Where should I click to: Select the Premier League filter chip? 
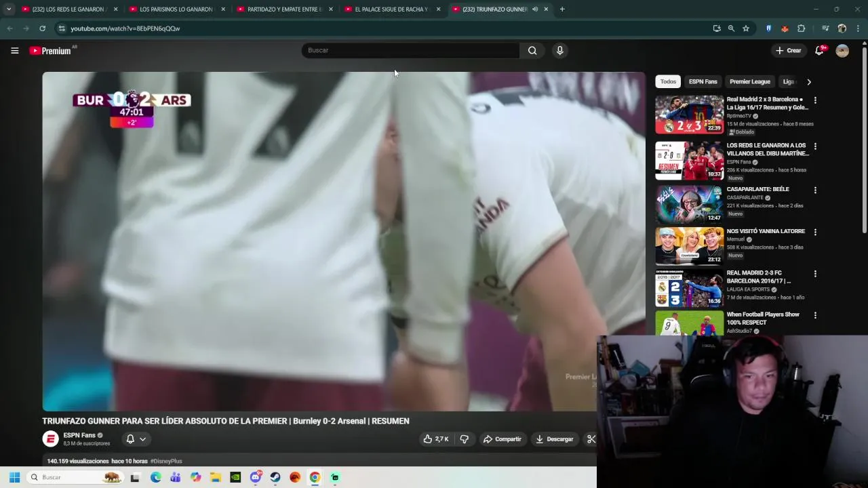(x=750, y=81)
